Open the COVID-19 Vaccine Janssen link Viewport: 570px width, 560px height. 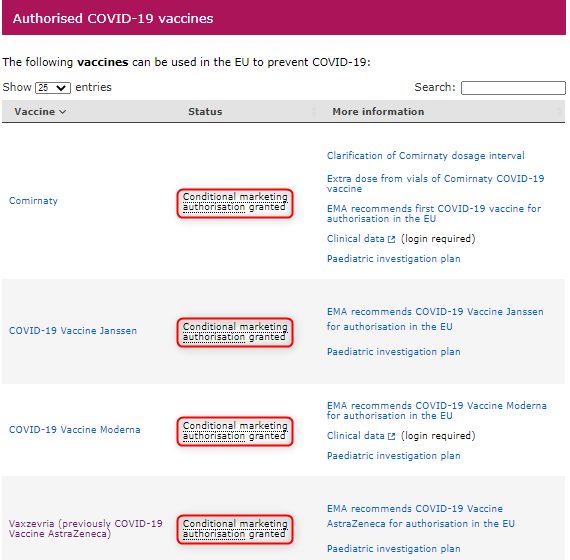click(73, 331)
